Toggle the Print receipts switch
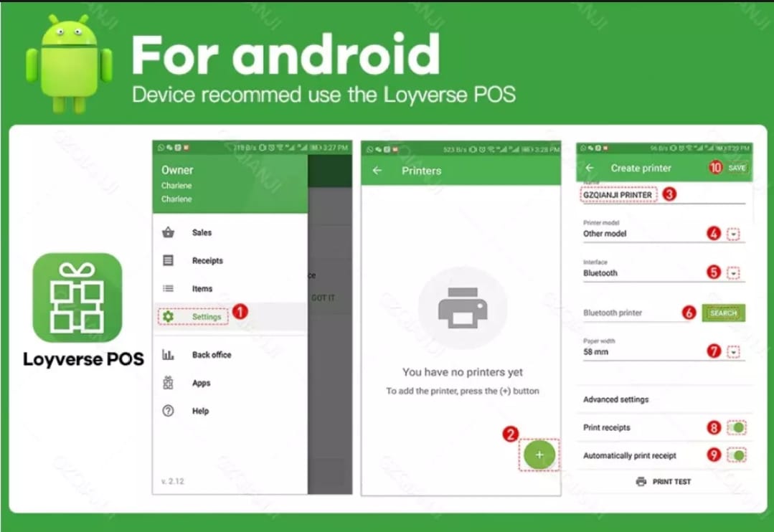 pyautogui.click(x=737, y=427)
